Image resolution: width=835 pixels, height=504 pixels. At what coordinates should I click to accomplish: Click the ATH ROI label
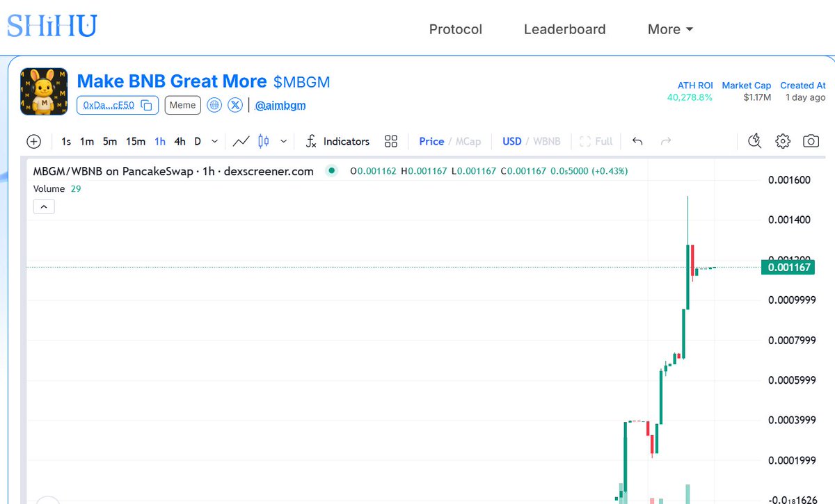(695, 86)
